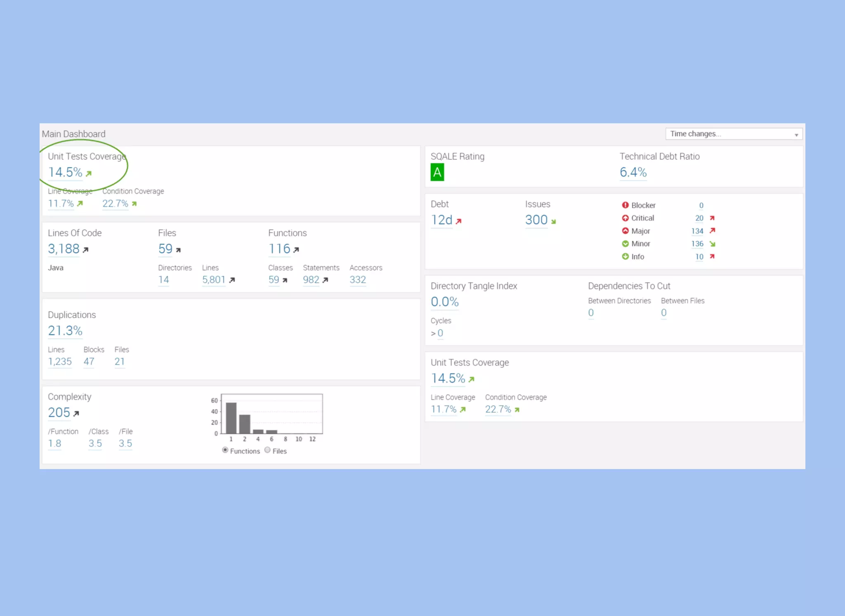Open the 3,188 Lines Of Code link
845x616 pixels.
[64, 249]
